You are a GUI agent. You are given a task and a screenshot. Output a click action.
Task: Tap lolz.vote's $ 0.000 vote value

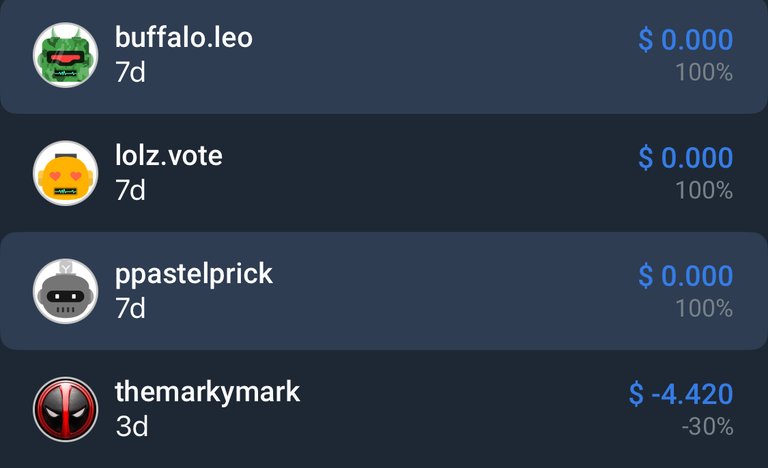[x=685, y=158]
